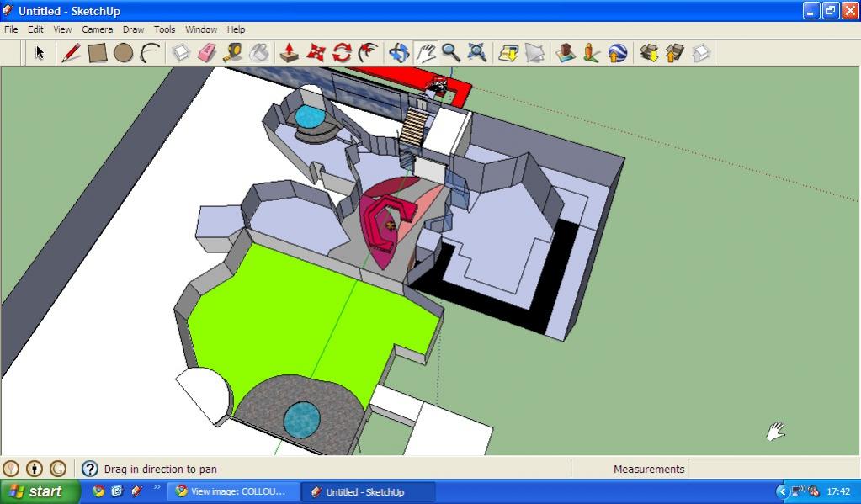Open the Tools menu

(164, 29)
